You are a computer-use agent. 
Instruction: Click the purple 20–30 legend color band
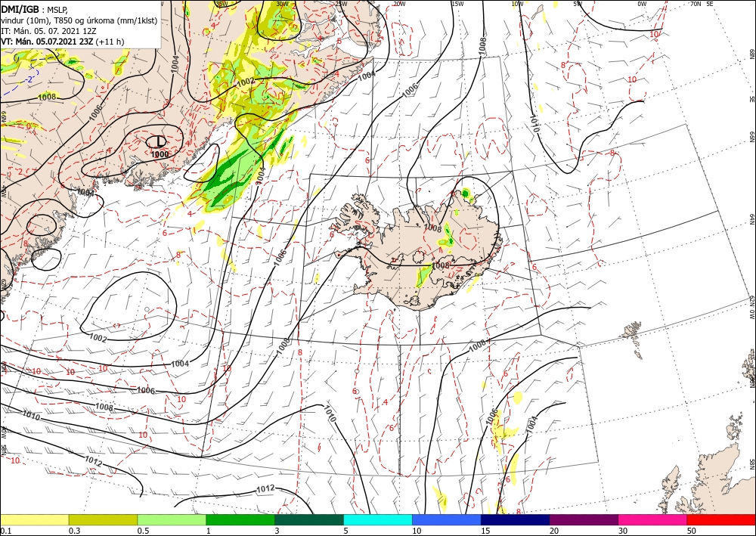coord(584,519)
